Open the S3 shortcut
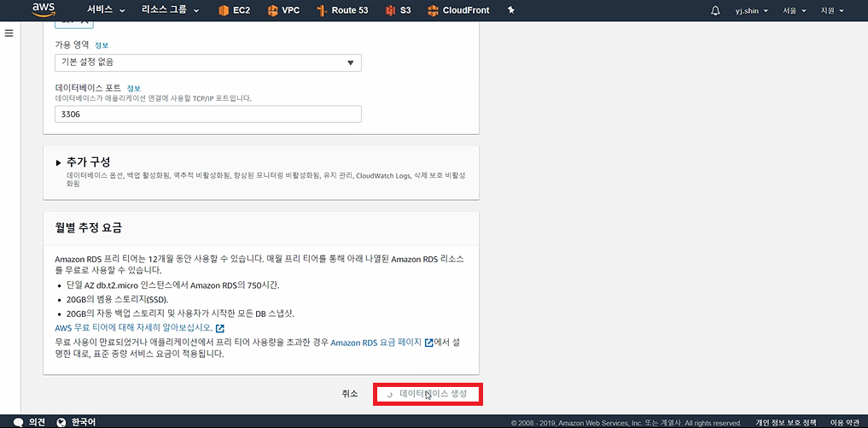The height and width of the screenshot is (428, 868). click(x=398, y=10)
